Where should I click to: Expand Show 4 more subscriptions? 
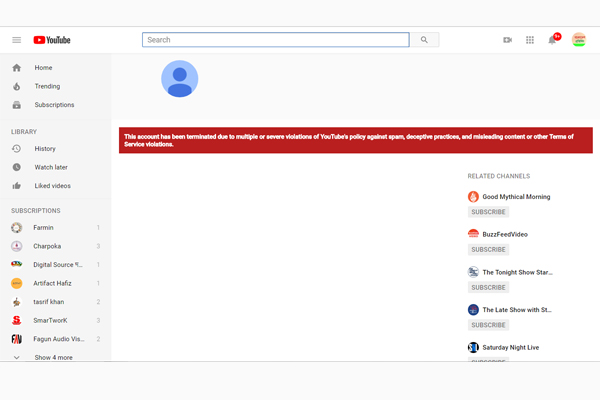click(53, 357)
